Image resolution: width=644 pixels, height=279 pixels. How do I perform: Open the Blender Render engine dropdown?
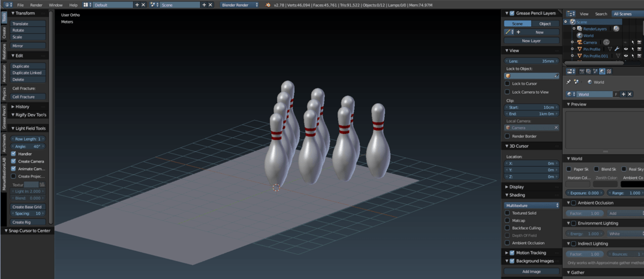pos(240,5)
